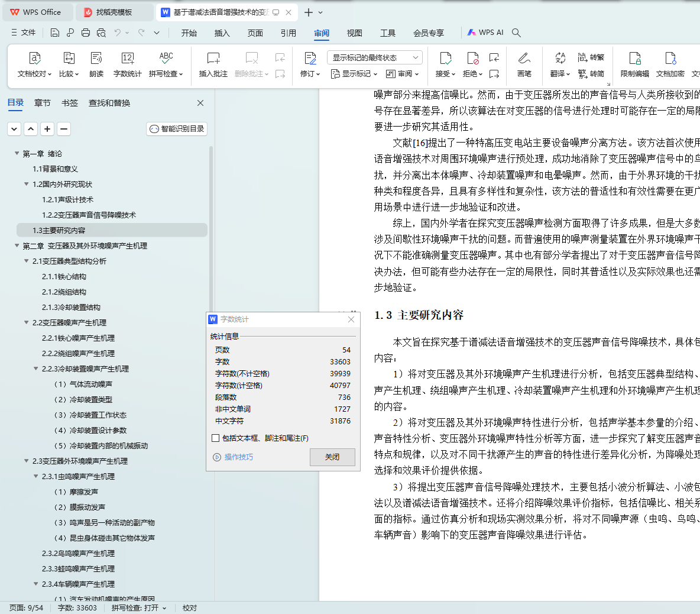
Task: Click 校对 in the status bar
Action: (190, 607)
